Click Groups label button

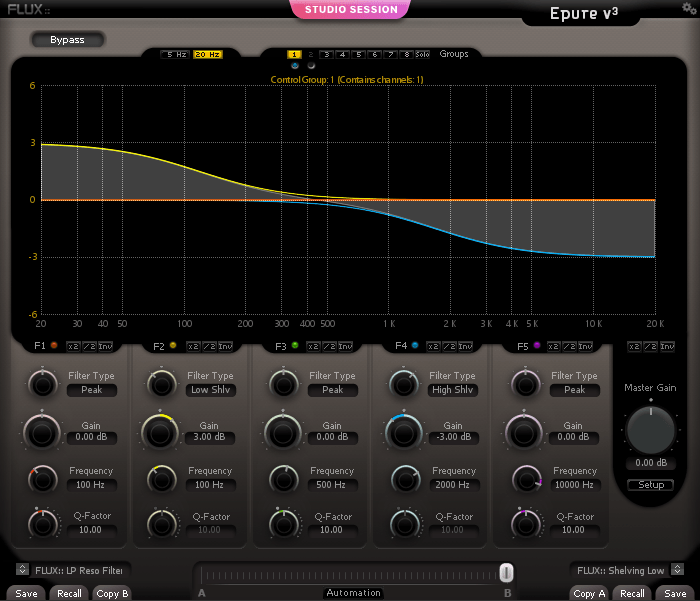[454, 54]
